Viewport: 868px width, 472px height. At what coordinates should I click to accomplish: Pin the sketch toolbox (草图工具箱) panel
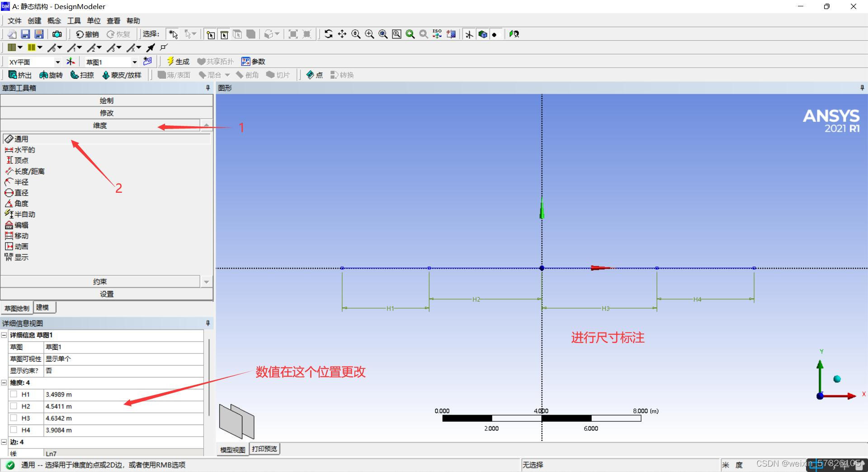click(x=208, y=88)
